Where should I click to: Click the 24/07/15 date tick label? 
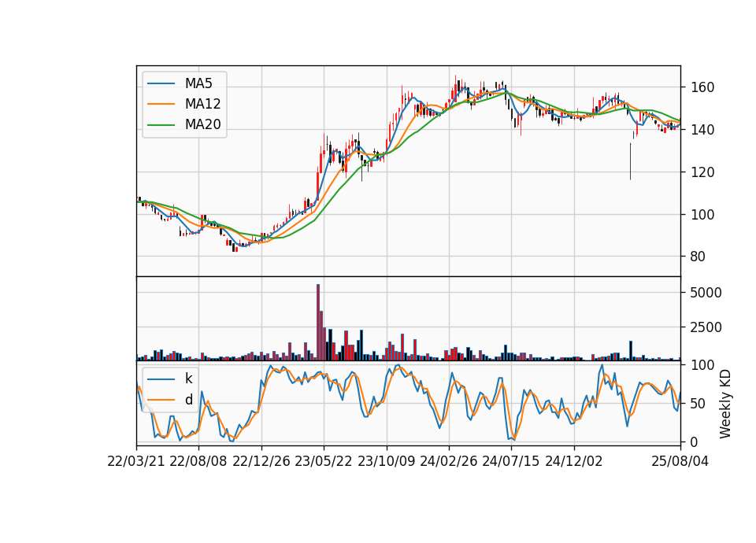click(x=511, y=461)
